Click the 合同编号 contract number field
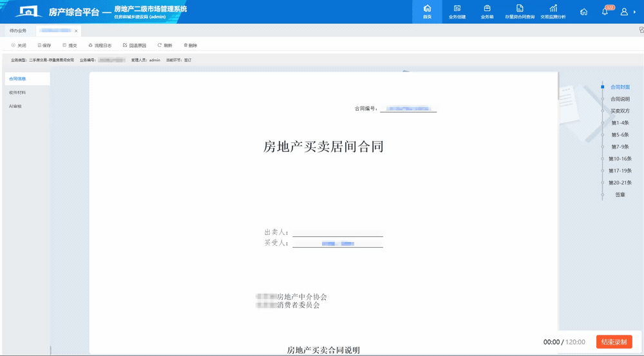The height and width of the screenshot is (356, 644). 408,109
